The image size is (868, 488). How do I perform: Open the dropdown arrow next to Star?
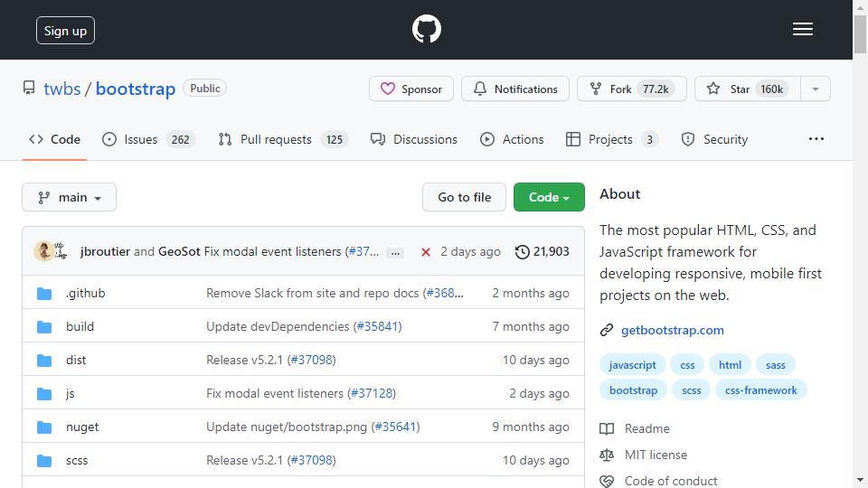point(816,89)
